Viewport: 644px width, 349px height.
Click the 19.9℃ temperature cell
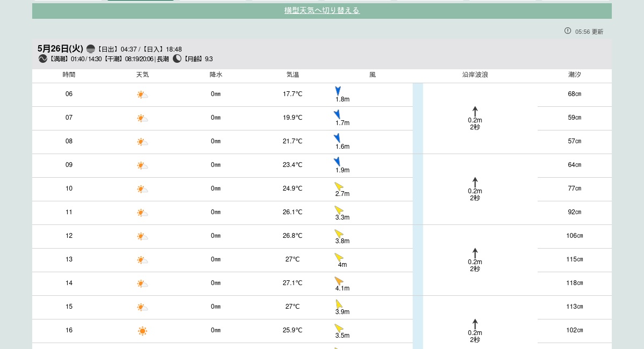coord(292,118)
